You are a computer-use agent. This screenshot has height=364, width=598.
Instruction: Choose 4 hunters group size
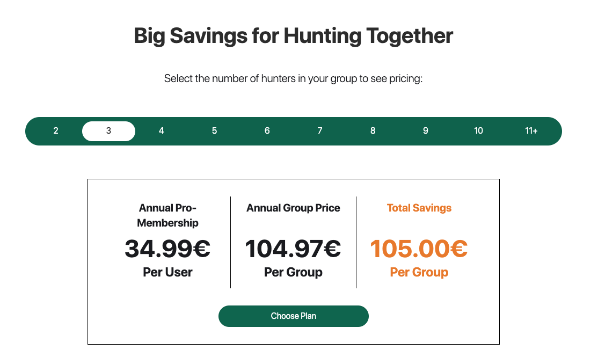point(162,131)
